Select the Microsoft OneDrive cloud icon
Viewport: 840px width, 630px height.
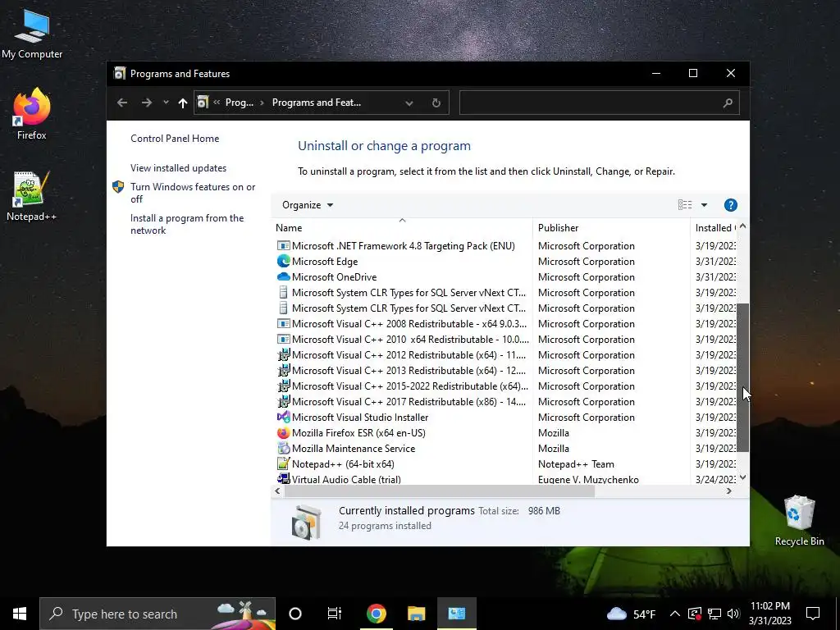click(283, 277)
